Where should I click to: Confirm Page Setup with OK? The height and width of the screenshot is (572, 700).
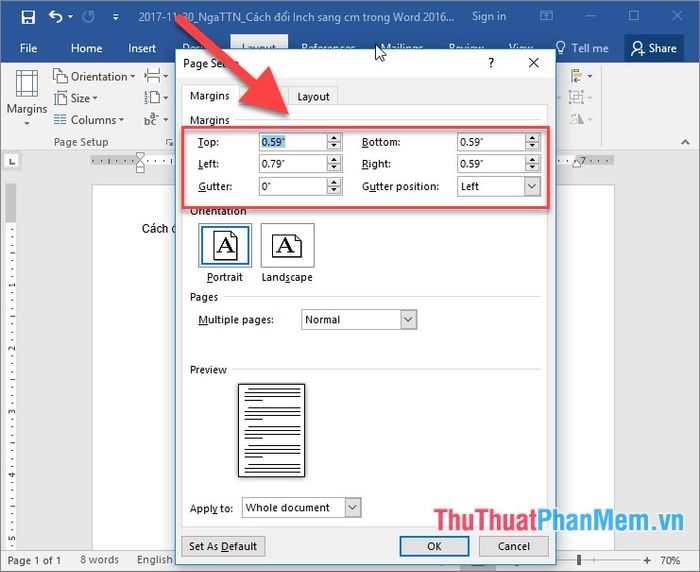(x=434, y=546)
